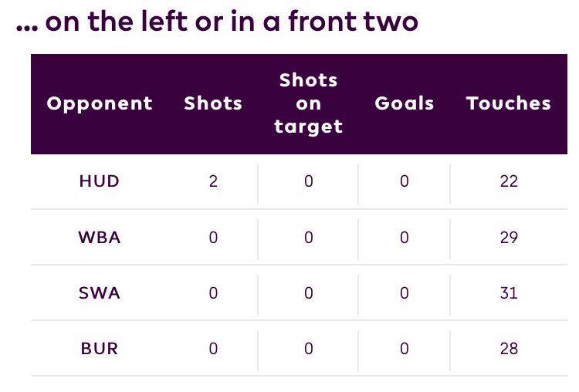Click the Shots on target header
The width and height of the screenshot is (579, 392).
pyautogui.click(x=308, y=103)
